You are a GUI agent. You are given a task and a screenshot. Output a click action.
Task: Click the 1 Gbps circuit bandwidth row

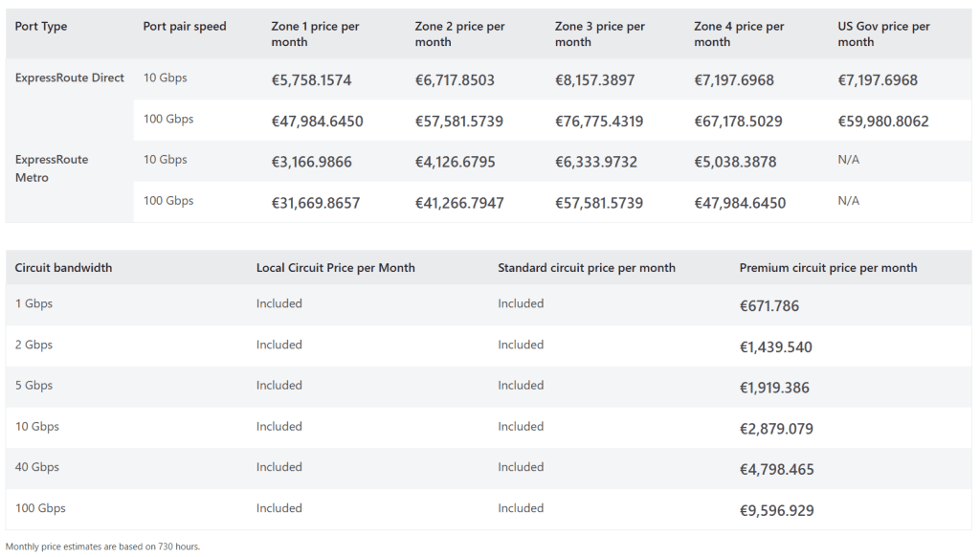click(33, 304)
